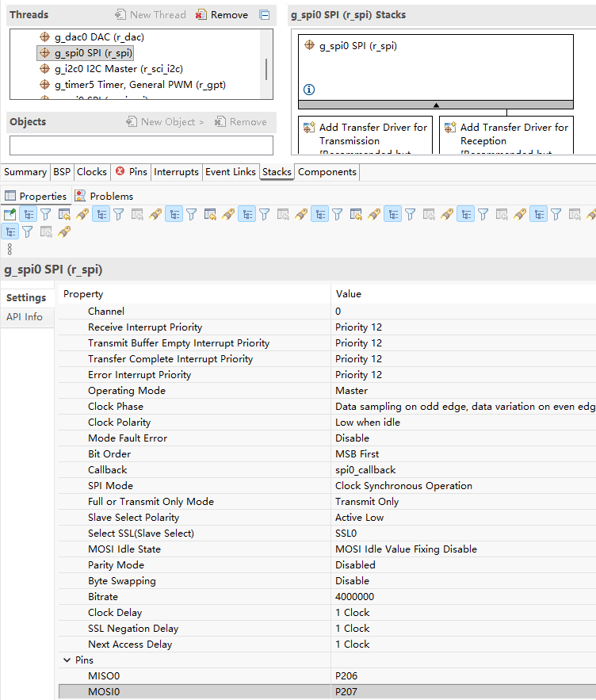Click Operating Mode value Master
The width and height of the screenshot is (596, 700).
pos(464,391)
